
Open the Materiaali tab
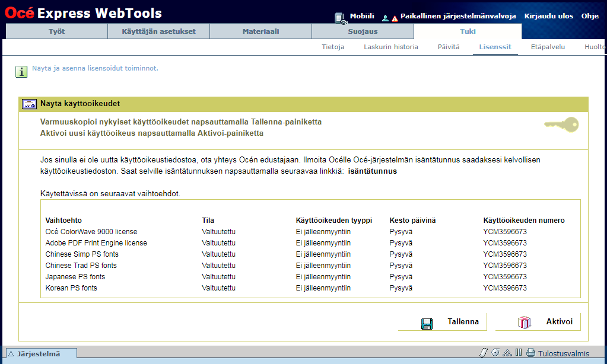tap(260, 31)
